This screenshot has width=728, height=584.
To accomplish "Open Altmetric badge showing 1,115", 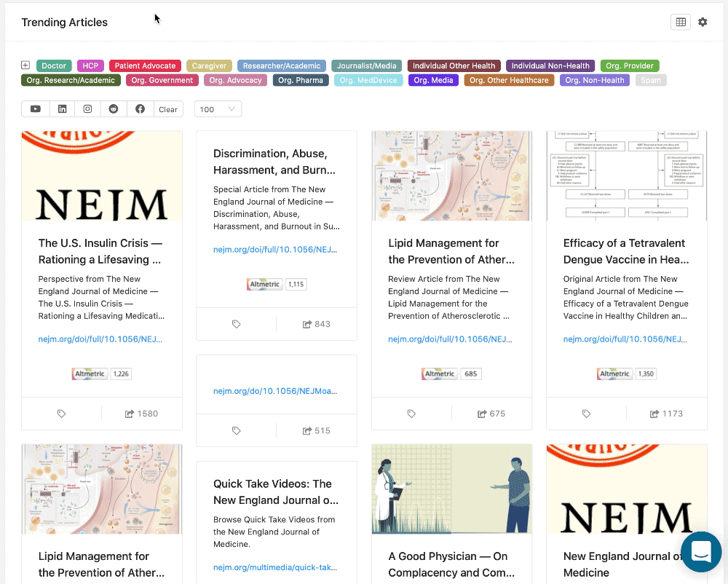I will [277, 284].
